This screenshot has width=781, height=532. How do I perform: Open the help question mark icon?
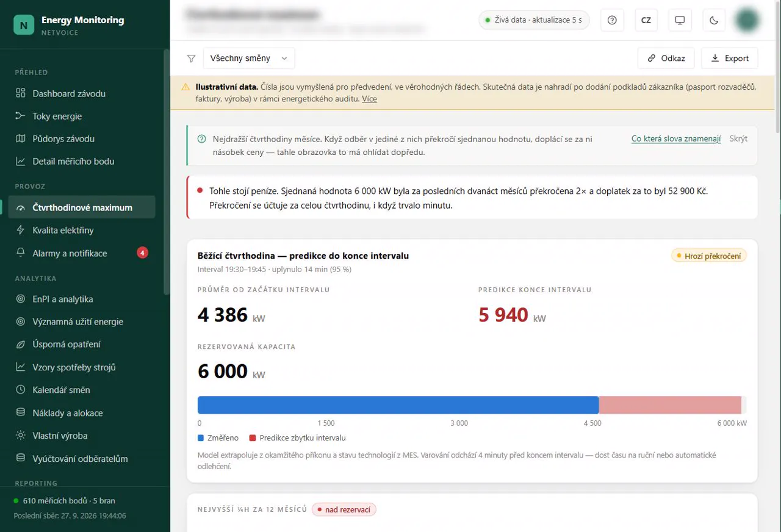[612, 20]
